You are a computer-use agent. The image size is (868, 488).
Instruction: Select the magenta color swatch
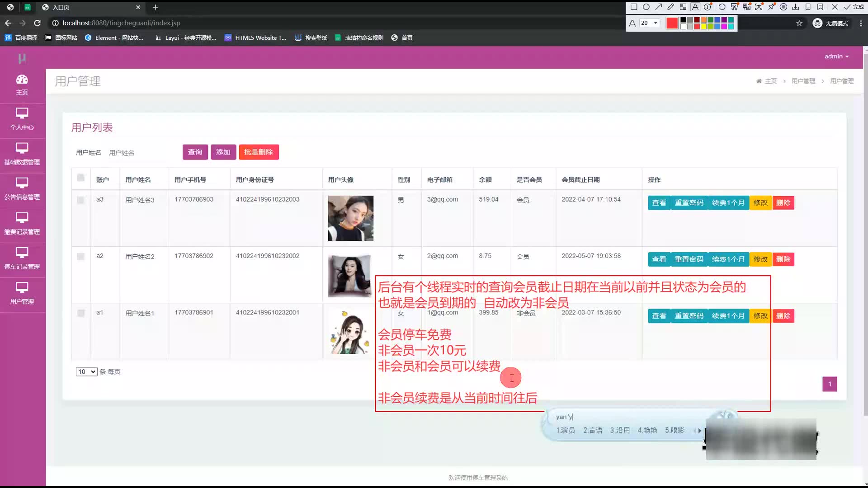(x=724, y=27)
